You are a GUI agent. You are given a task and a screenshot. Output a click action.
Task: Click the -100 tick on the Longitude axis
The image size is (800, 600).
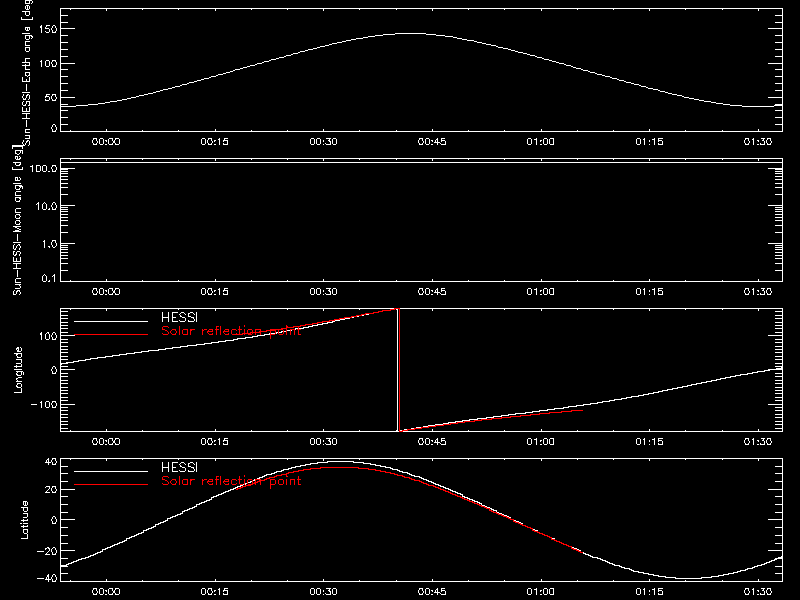44,404
